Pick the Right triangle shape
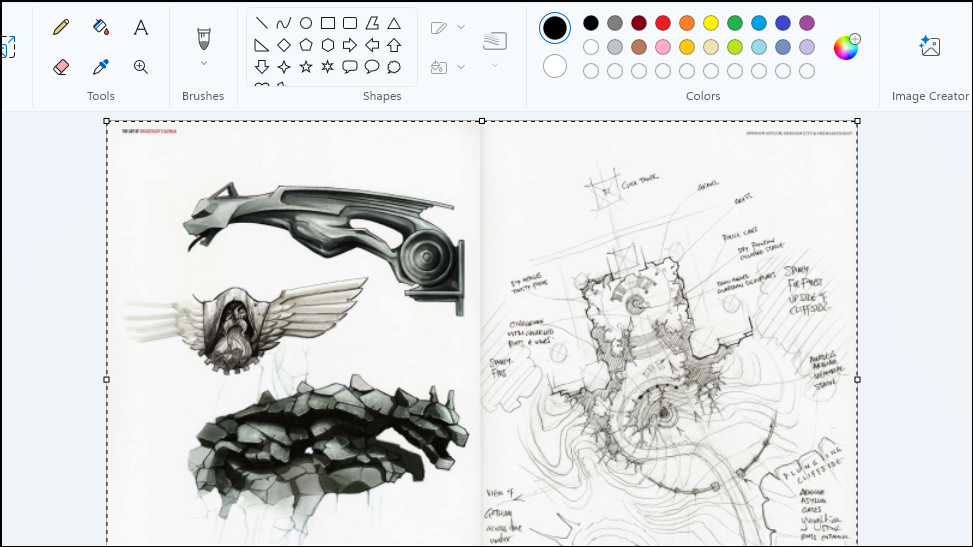Screen dimensions: 973x547 (262, 45)
